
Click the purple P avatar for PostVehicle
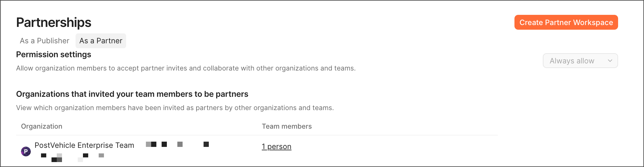pyautogui.click(x=26, y=151)
